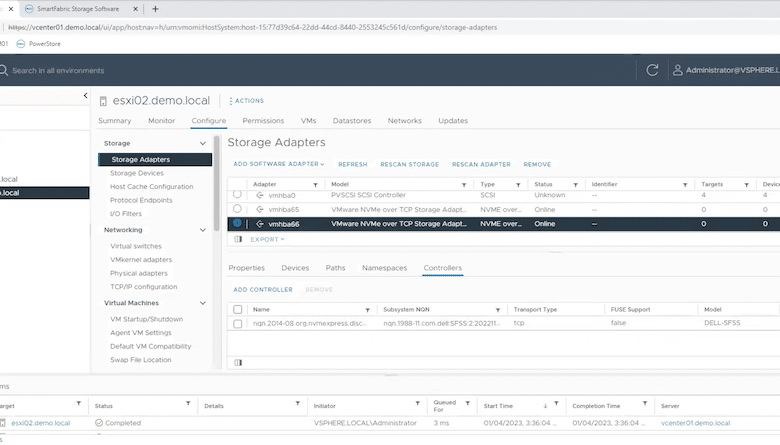
Task: Open the Datastores tab
Action: point(352,120)
